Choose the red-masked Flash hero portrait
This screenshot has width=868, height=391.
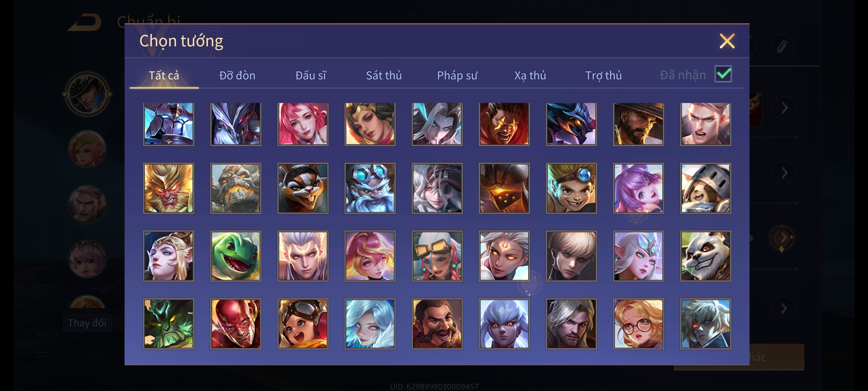click(x=235, y=324)
